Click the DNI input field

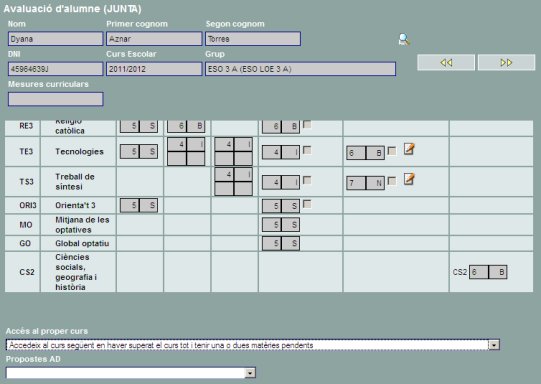click(56, 69)
